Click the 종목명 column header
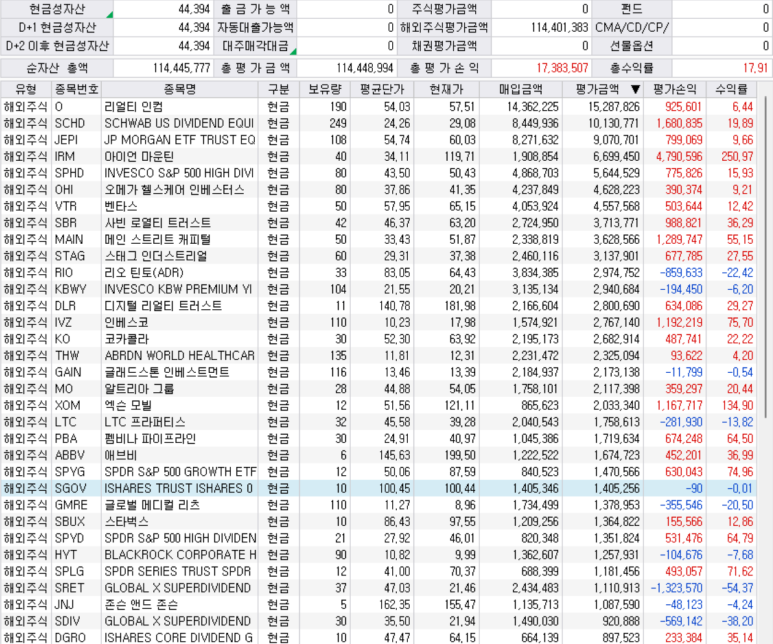Viewport: 773px width, 644px height. [x=179, y=89]
